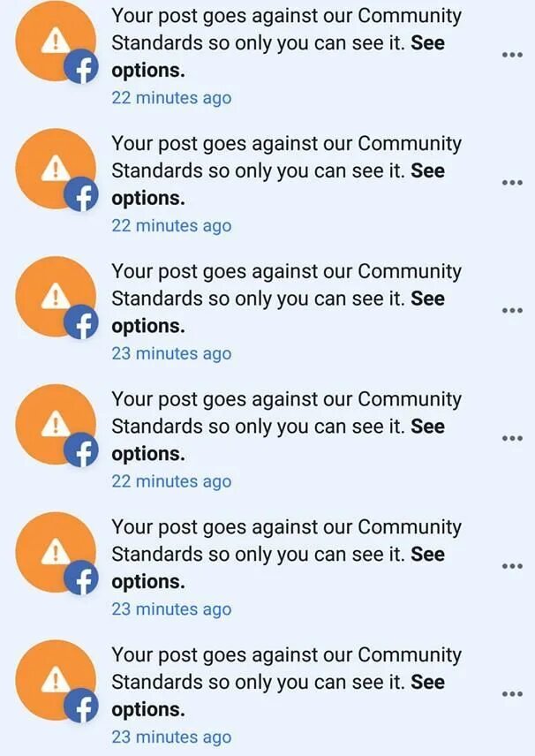The height and width of the screenshot is (756, 535).
Task: Click the topmost '22 minutes ago' timestamp
Action: [171, 98]
